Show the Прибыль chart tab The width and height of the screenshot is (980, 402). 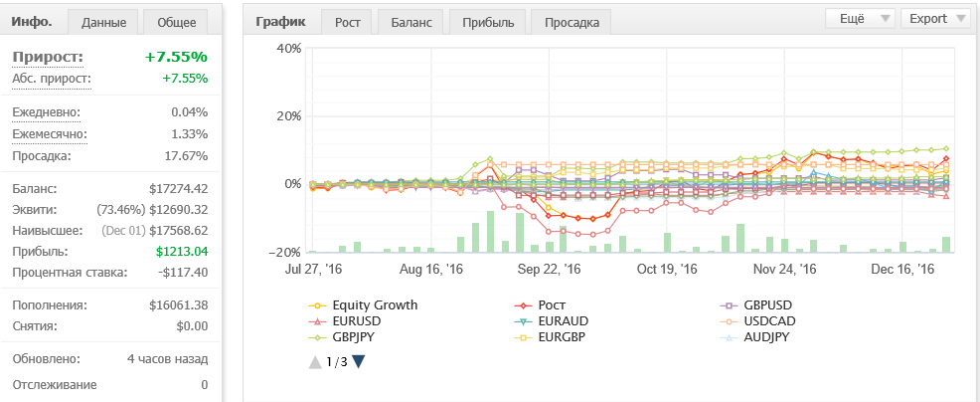488,23
